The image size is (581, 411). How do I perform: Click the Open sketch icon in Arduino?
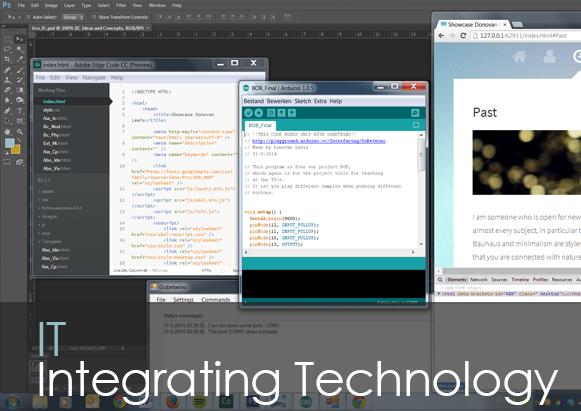click(282, 113)
